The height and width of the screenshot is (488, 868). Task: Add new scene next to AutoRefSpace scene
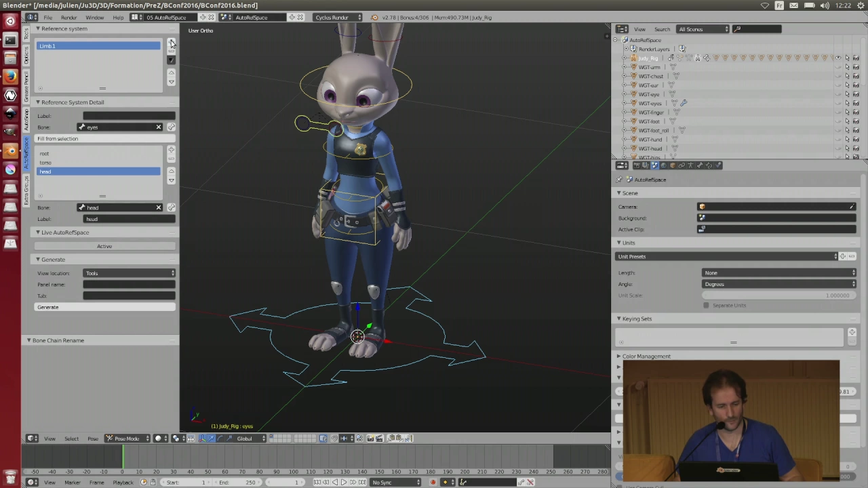pos(292,17)
